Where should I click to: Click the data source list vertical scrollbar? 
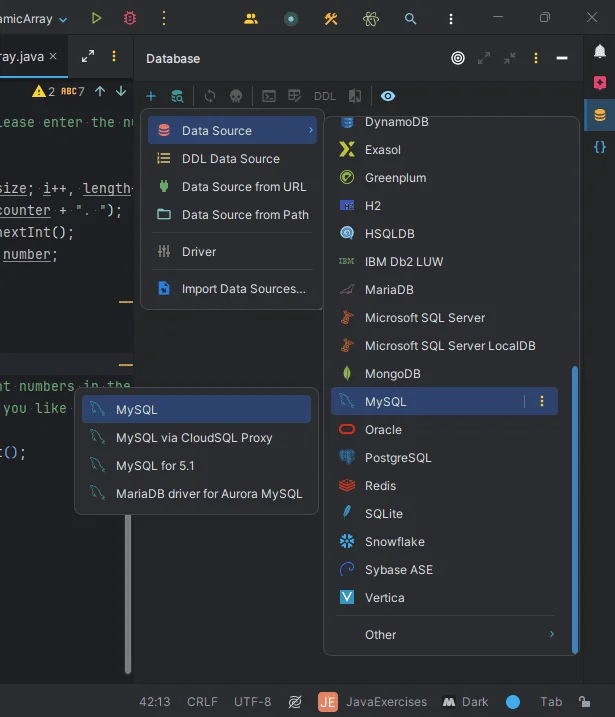pyautogui.click(x=575, y=509)
